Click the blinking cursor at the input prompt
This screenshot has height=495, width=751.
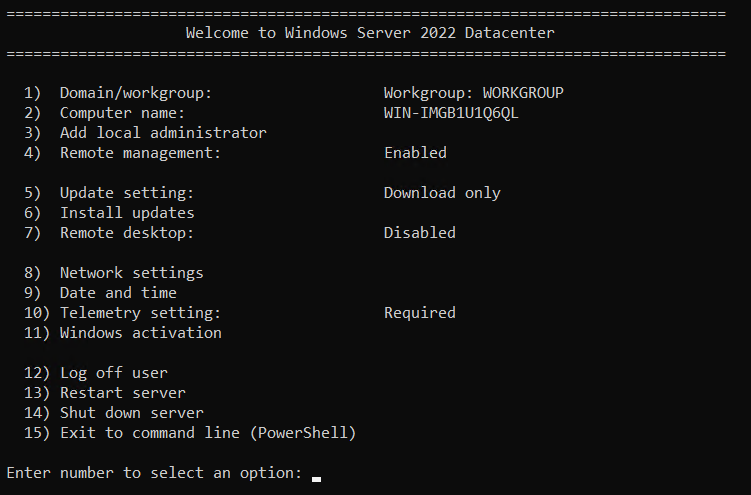[317, 479]
